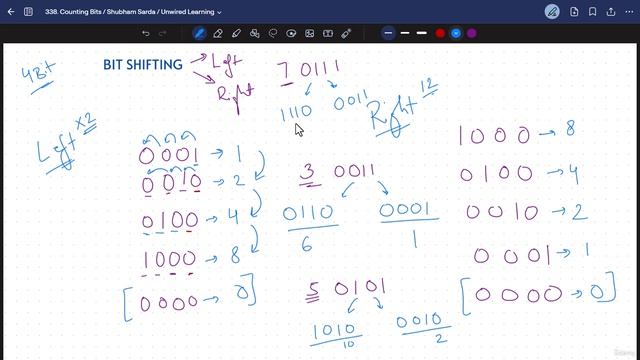Select the Shapes tool
The image size is (640, 360).
(x=255, y=33)
